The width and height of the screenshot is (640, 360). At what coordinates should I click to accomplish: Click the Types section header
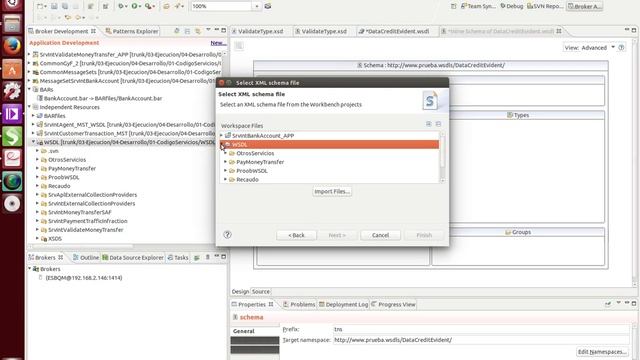click(518, 115)
